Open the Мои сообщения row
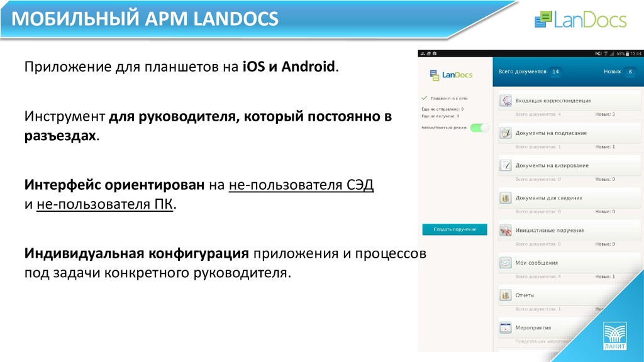 click(569, 263)
